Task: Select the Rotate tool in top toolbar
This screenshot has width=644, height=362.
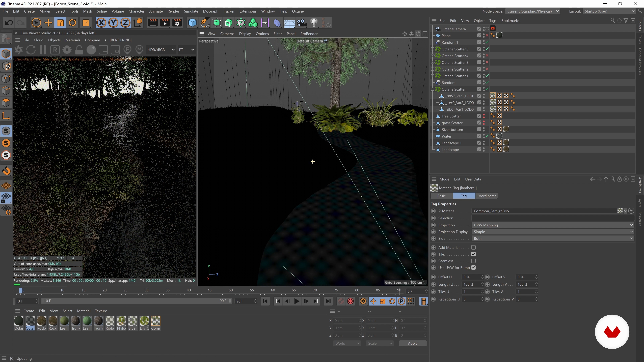Action: (72, 23)
